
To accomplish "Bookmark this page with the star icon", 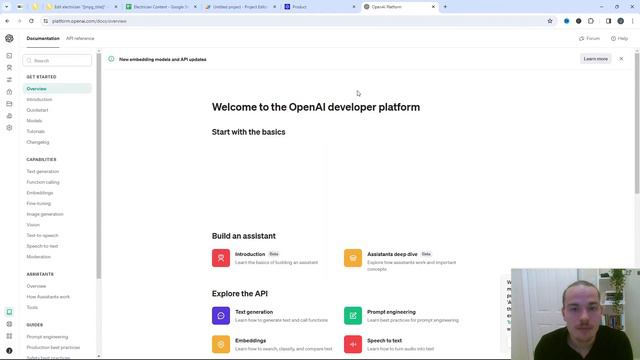I will [x=550, y=21].
